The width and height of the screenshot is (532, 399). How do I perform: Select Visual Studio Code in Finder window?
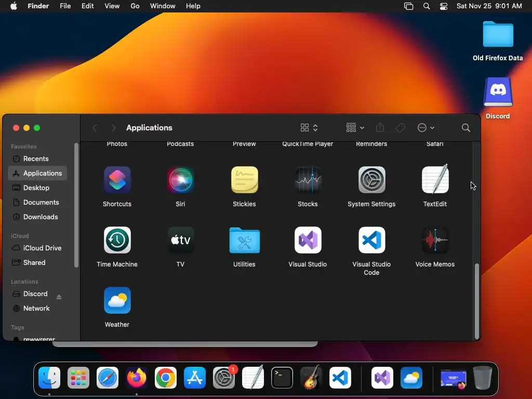pos(371,240)
